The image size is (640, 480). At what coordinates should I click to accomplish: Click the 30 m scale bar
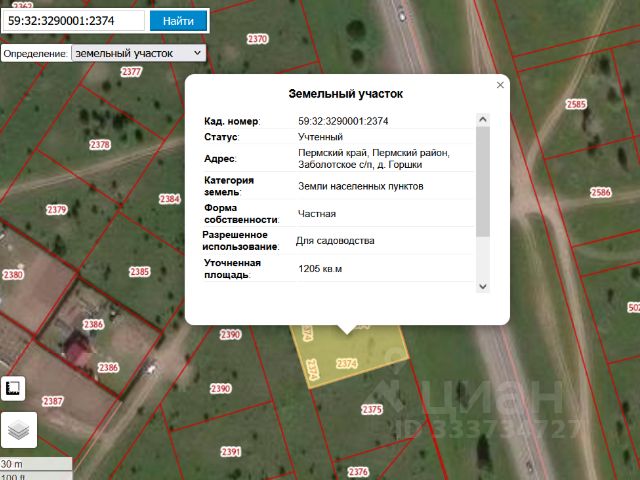[x=36, y=464]
